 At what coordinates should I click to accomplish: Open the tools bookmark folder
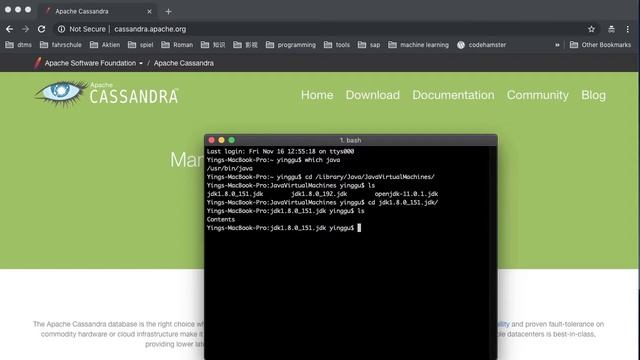(337, 45)
